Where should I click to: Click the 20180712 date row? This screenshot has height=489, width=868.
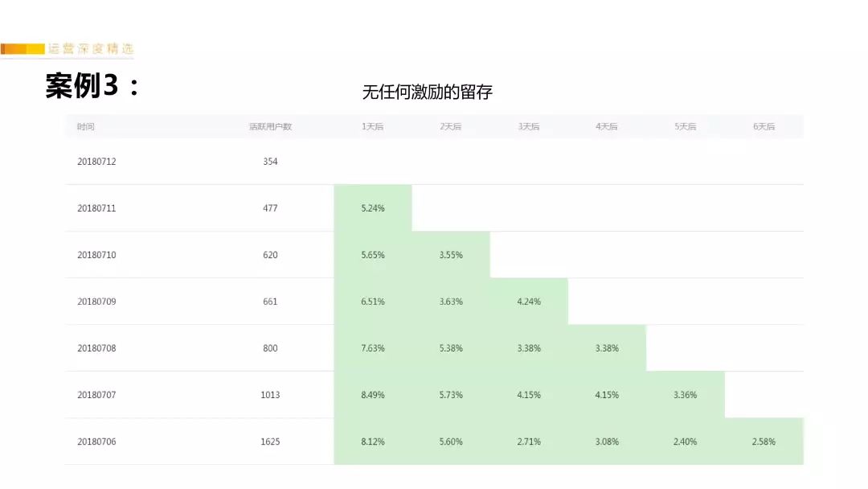pyautogui.click(x=96, y=162)
